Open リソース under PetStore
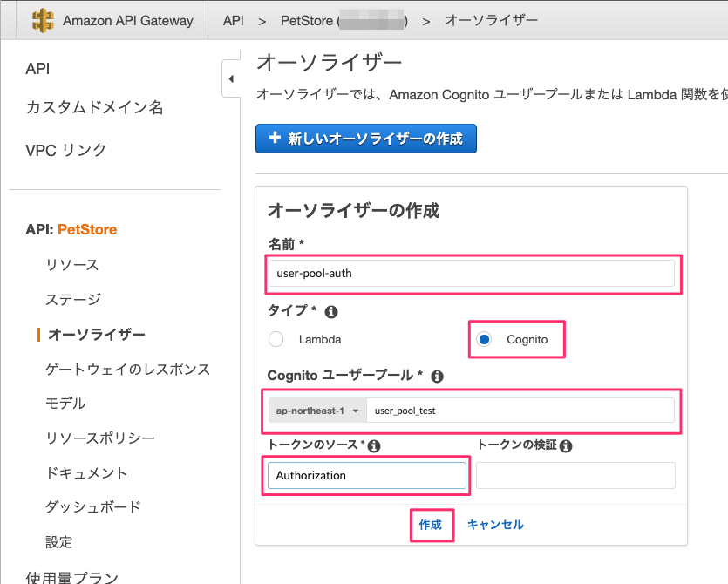Viewport: 728px width, 584px height. tap(72, 265)
